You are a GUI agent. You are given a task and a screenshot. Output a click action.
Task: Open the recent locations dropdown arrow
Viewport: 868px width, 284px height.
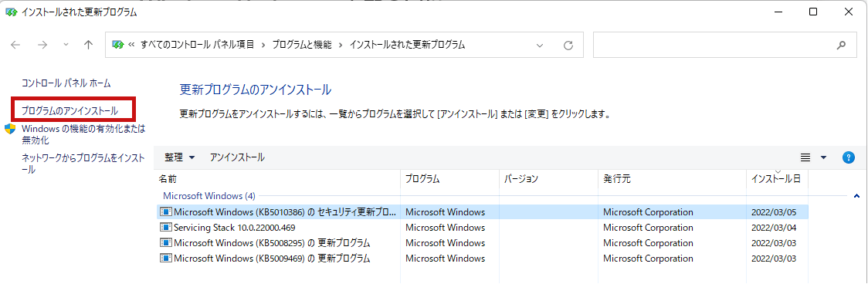tap(66, 46)
